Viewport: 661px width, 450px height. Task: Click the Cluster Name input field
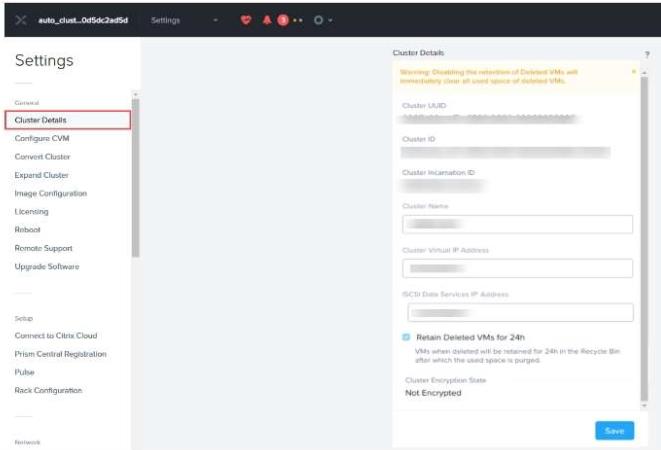click(x=517, y=224)
